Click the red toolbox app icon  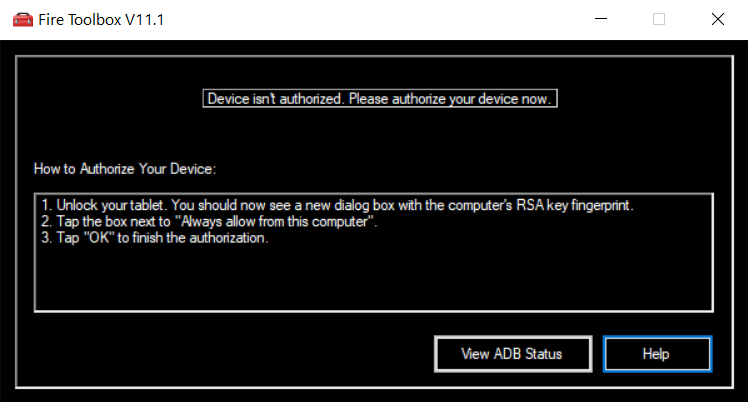point(22,20)
